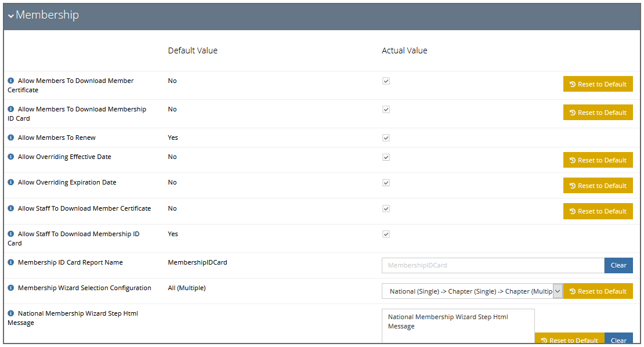Show info for Allow Members To Download Member Certificate
Viewport: 644px width, 347px height.
[x=11, y=81]
